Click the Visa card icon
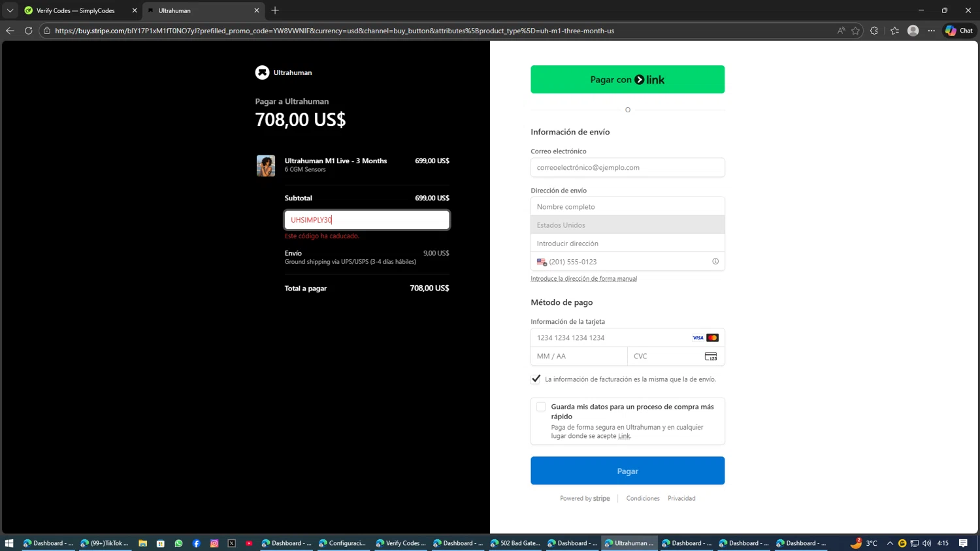 pyautogui.click(x=698, y=338)
